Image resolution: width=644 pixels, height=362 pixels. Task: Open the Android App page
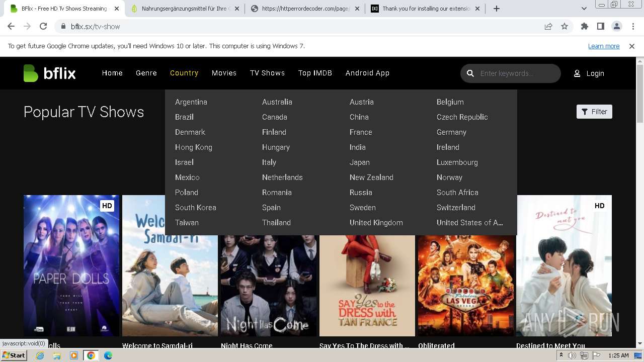367,73
